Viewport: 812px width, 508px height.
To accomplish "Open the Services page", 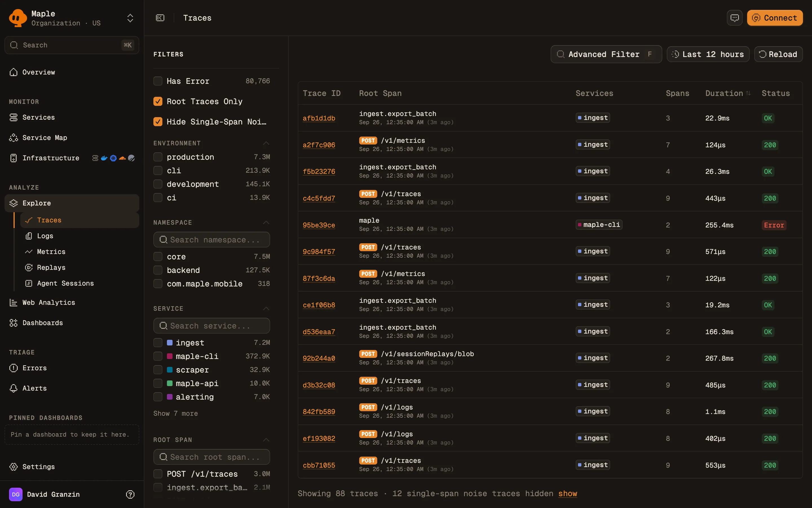I will tap(72, 117).
